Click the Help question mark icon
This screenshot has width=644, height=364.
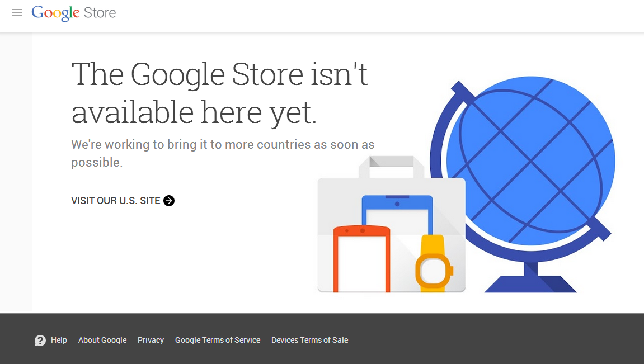click(40, 340)
